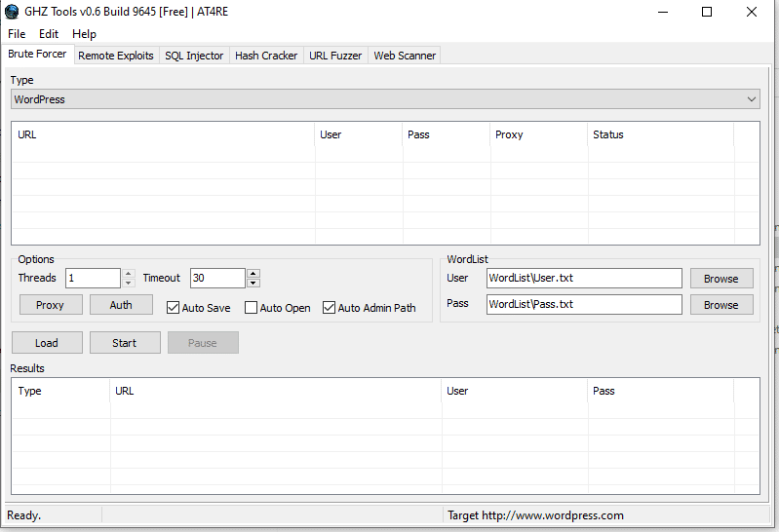Click the Load button
This screenshot has width=779, height=532.
pyautogui.click(x=47, y=343)
